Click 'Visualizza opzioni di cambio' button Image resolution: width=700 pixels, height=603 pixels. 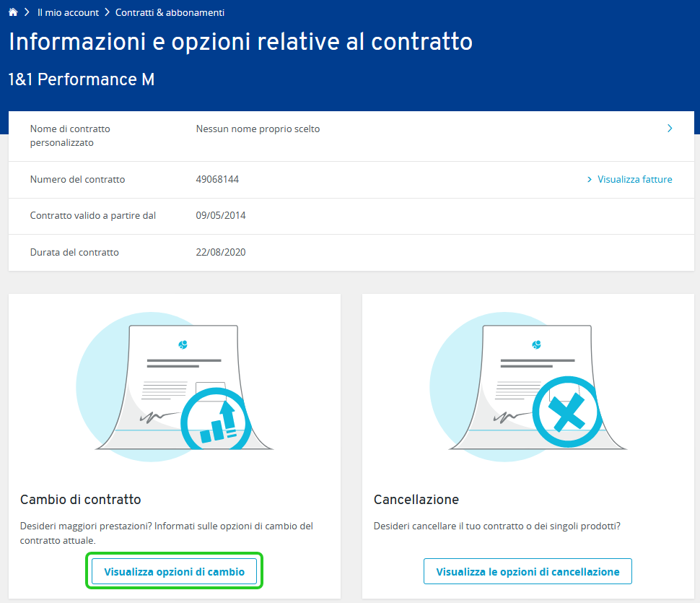tap(174, 571)
